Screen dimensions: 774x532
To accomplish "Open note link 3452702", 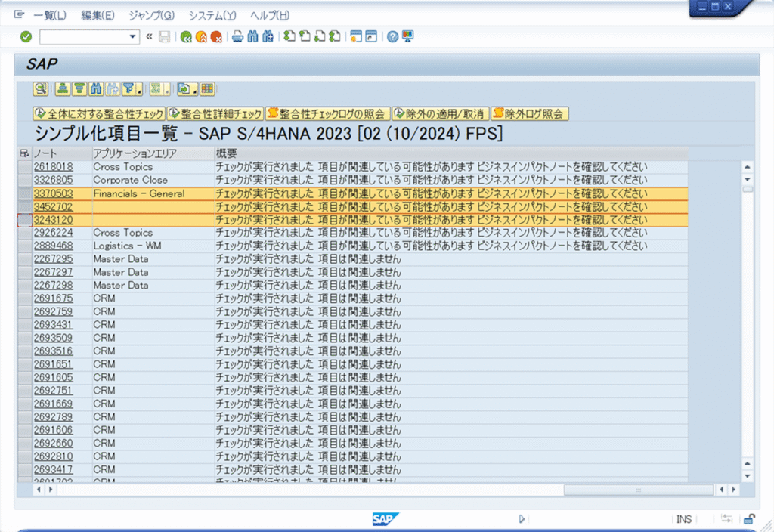I will click(54, 207).
